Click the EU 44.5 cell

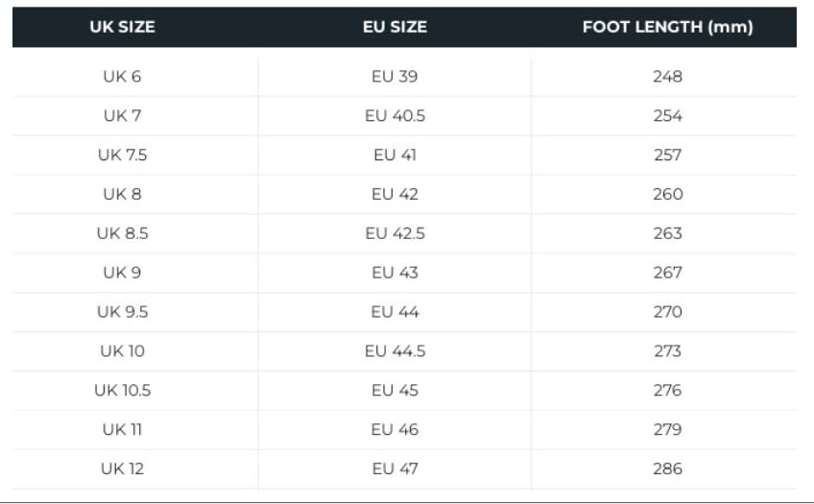(395, 351)
